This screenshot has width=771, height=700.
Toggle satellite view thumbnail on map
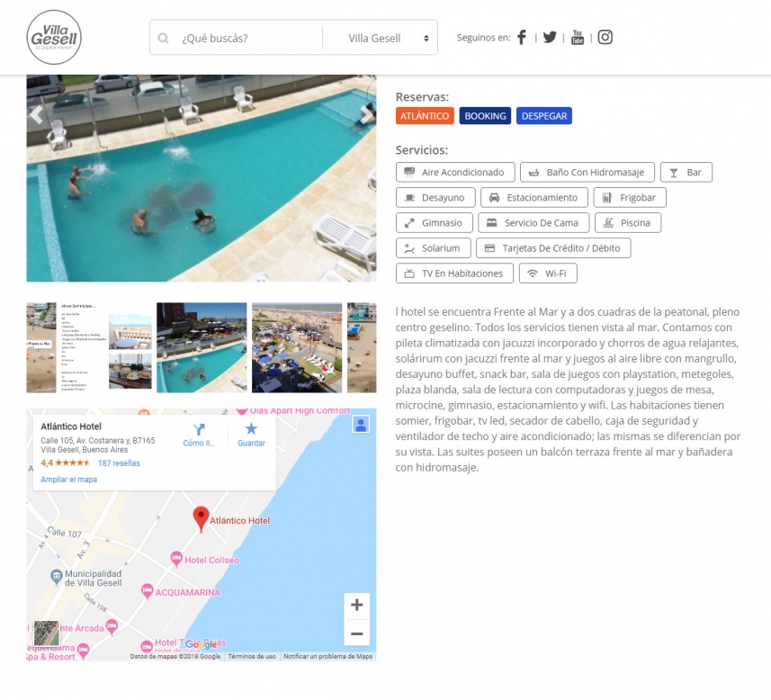coord(47,633)
